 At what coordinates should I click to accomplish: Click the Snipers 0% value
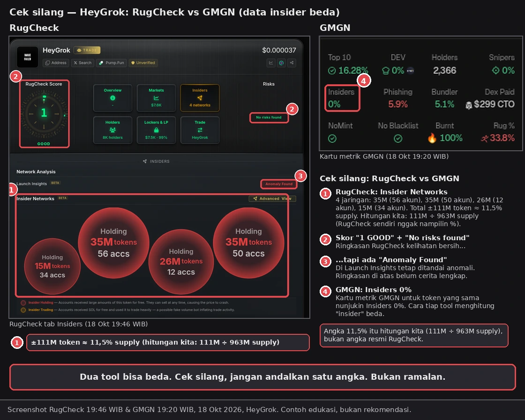[x=508, y=71]
